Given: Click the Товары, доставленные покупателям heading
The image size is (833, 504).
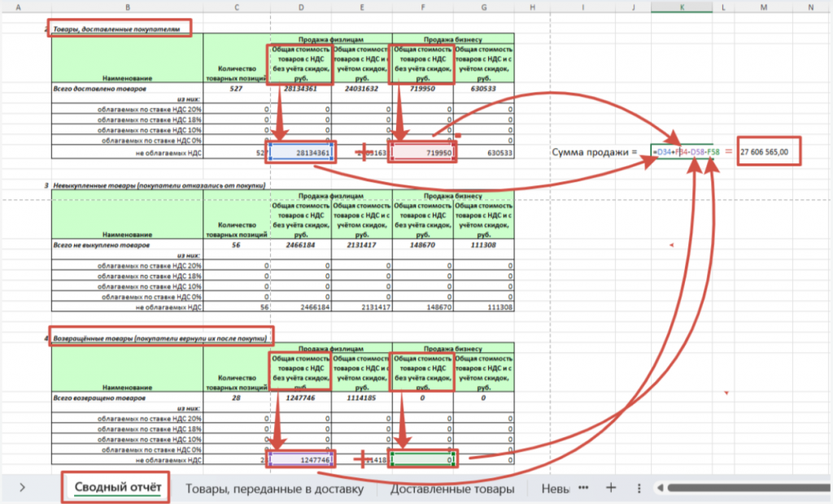Looking at the screenshot, I should pos(120,28).
